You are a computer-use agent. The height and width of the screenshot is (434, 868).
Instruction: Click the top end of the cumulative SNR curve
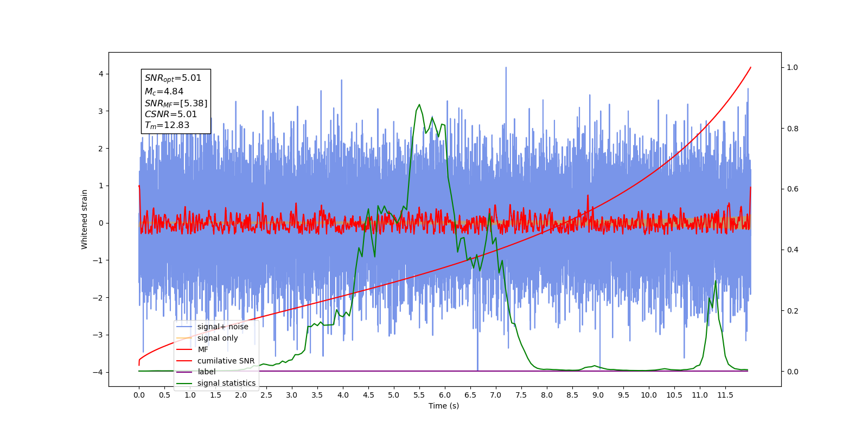[x=751, y=67]
